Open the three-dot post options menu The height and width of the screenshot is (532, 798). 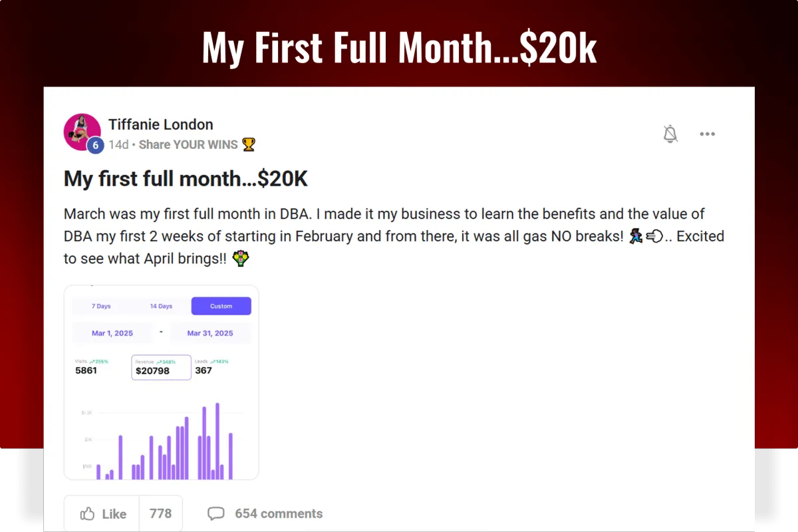pyautogui.click(x=707, y=134)
